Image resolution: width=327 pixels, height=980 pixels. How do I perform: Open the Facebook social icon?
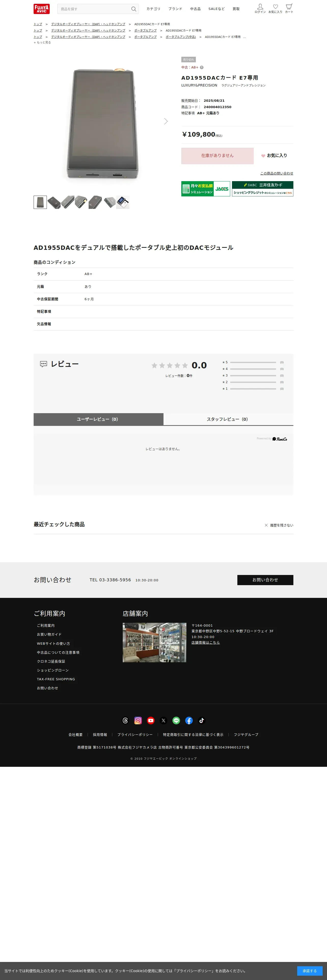click(189, 720)
